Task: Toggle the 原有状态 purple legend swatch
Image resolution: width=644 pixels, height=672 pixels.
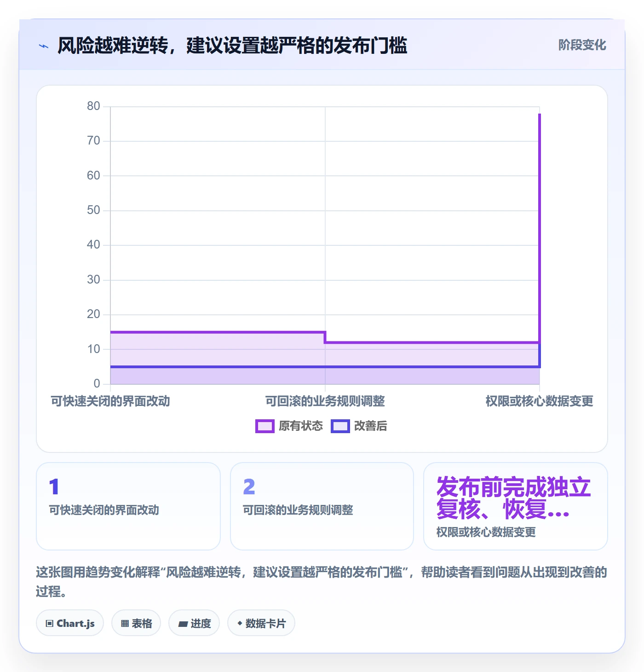Action: (x=265, y=426)
